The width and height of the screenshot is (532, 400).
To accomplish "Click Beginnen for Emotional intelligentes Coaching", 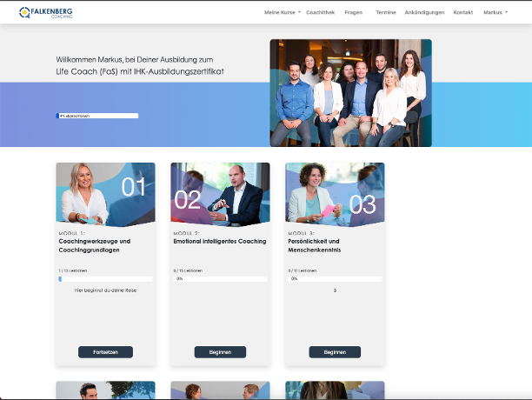I will (220, 352).
